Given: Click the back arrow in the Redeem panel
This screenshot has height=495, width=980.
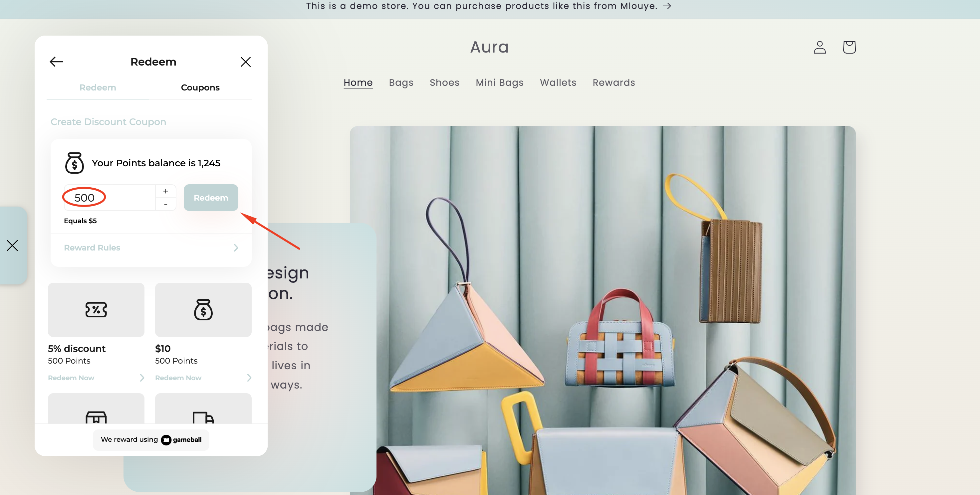Looking at the screenshot, I should pyautogui.click(x=56, y=61).
